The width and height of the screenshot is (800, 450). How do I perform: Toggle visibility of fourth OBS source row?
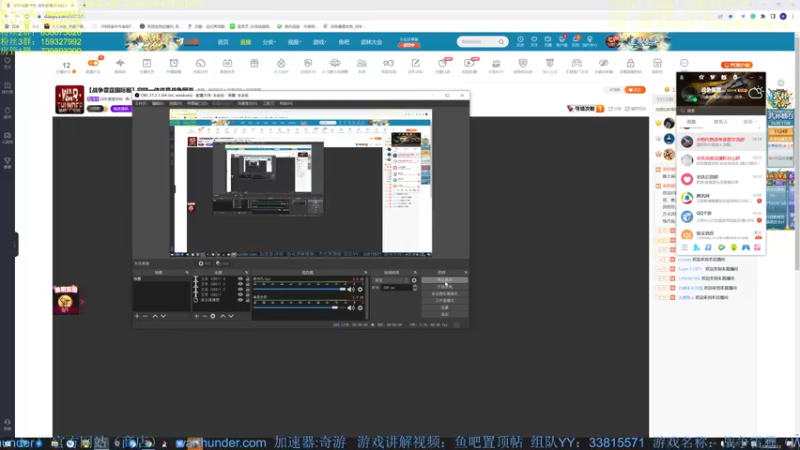[x=240, y=294]
